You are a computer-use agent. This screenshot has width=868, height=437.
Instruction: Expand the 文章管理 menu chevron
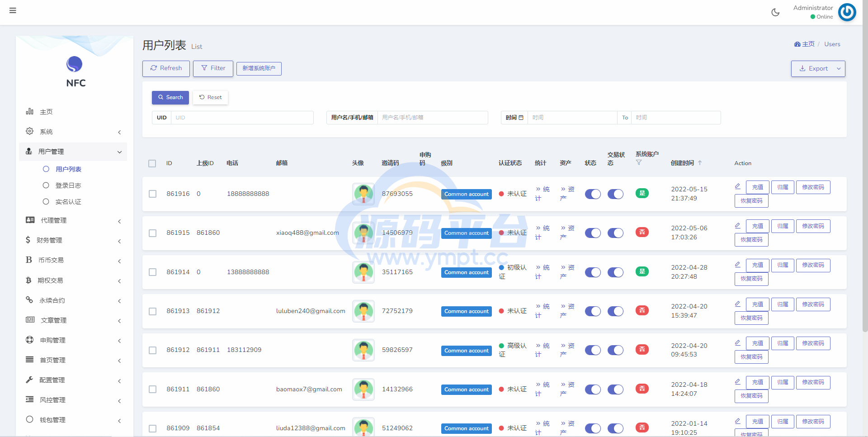119,321
